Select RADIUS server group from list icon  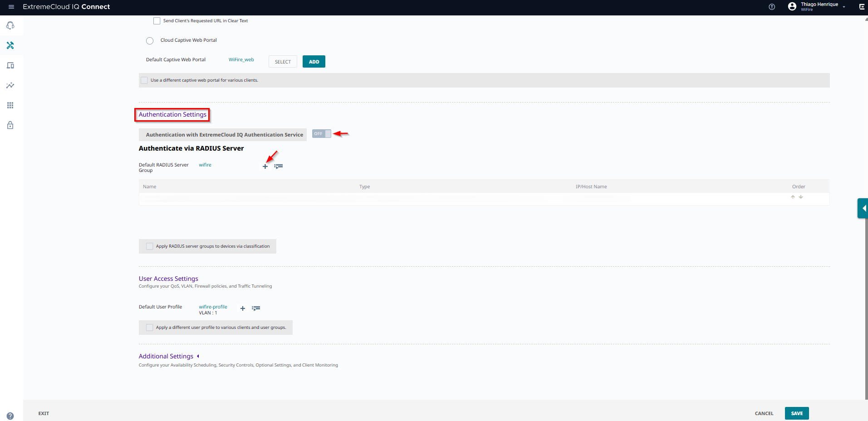click(x=279, y=166)
